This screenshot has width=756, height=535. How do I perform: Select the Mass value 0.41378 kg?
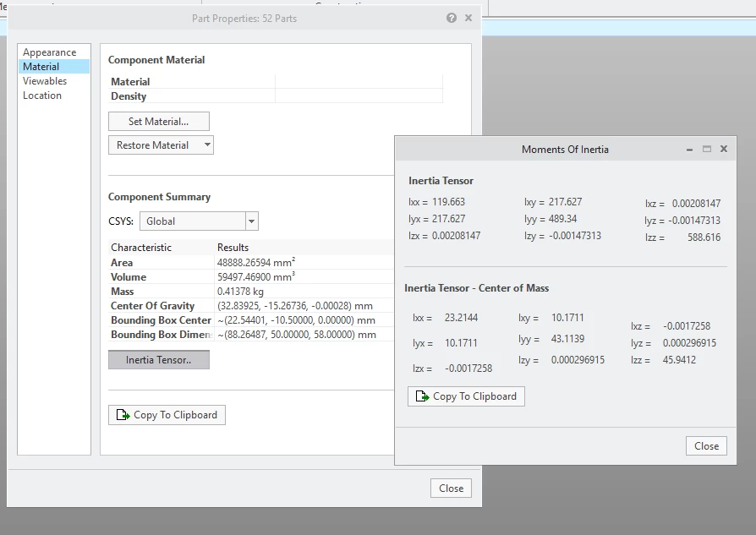(x=240, y=292)
